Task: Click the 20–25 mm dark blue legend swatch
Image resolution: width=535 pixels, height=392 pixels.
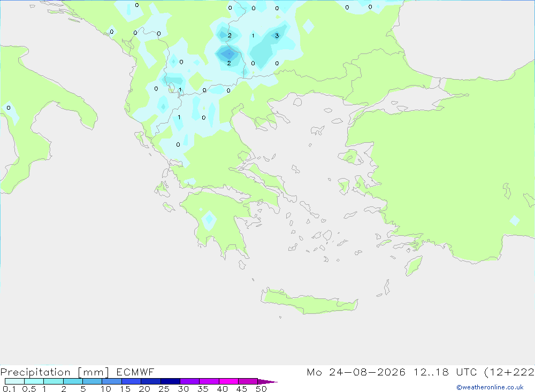Action: [x=151, y=381]
